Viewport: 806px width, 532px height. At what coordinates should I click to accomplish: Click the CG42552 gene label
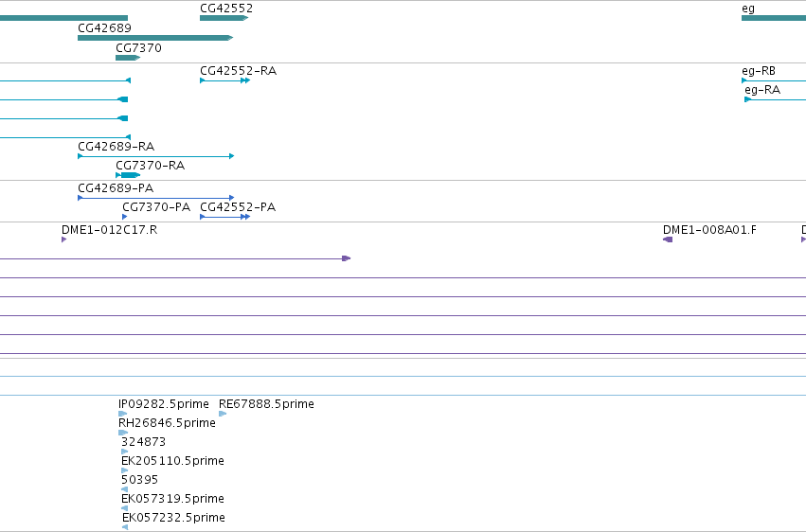tap(226, 9)
